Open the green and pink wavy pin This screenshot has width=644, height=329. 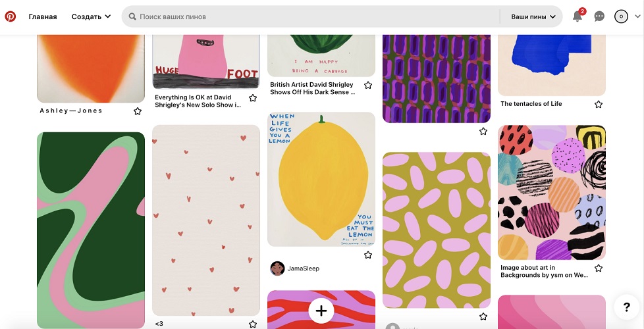[91, 230]
